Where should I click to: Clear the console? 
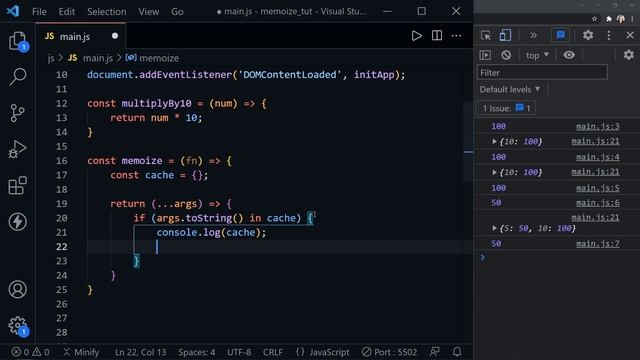pos(506,55)
